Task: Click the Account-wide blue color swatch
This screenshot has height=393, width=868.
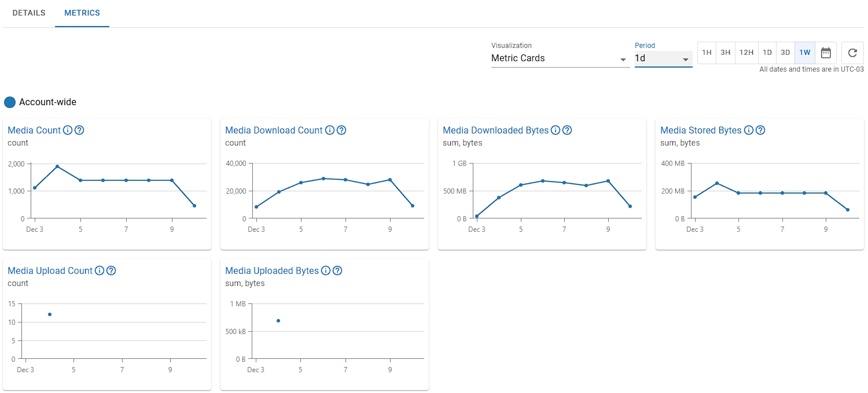Action: coord(10,102)
